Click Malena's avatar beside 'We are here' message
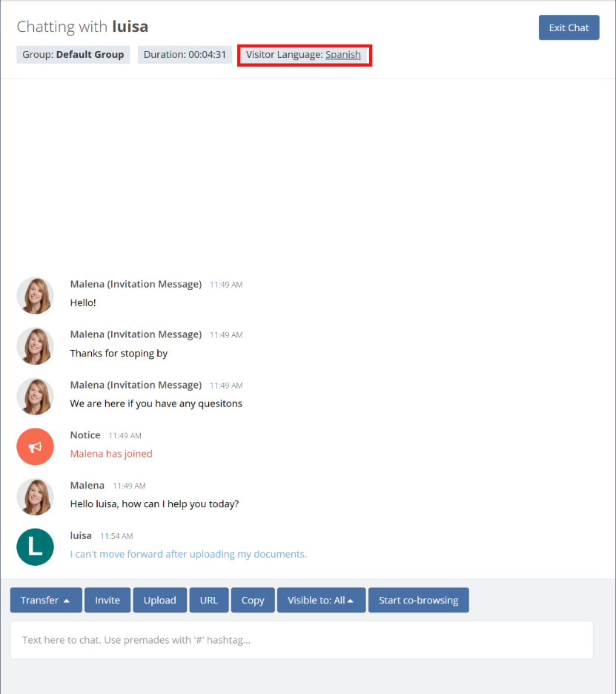Screen dimensions: 616x694 [35, 396]
